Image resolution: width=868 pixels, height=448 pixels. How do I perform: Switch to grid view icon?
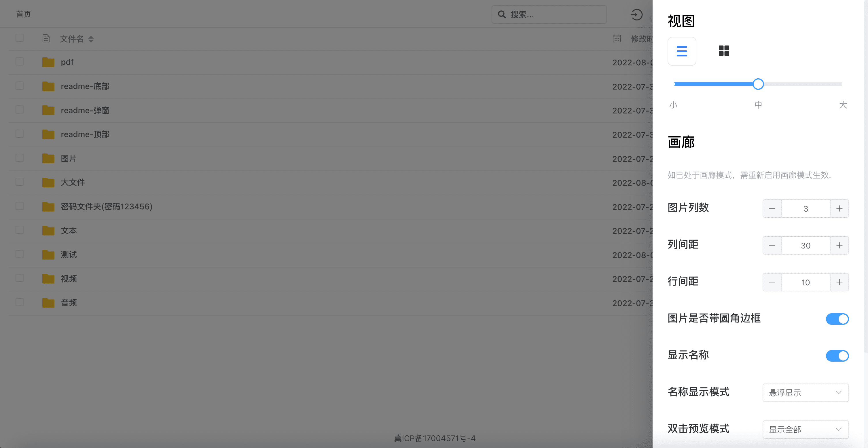click(724, 51)
